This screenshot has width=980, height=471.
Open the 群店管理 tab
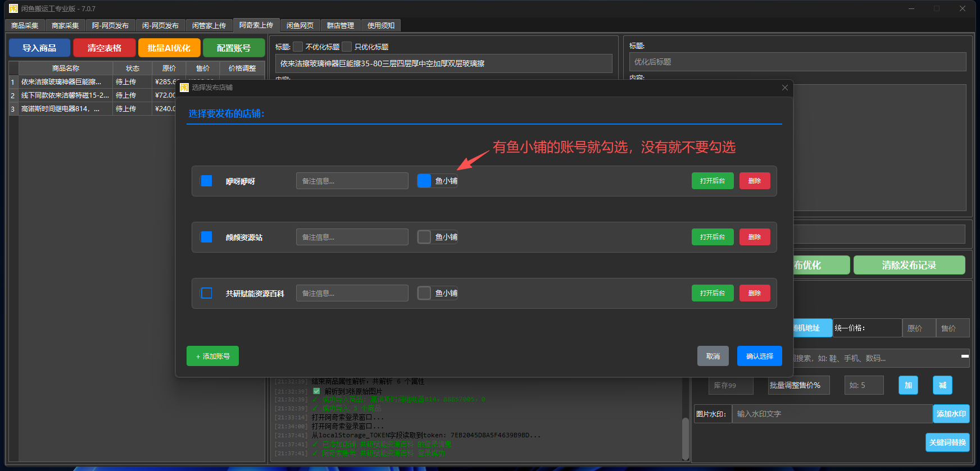click(340, 26)
